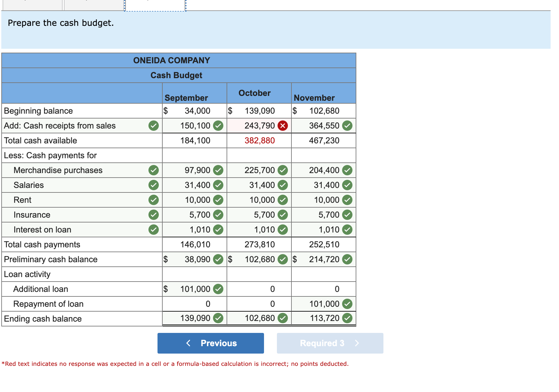
Task: Click green check next to Interest on loan label
Action: click(x=154, y=230)
